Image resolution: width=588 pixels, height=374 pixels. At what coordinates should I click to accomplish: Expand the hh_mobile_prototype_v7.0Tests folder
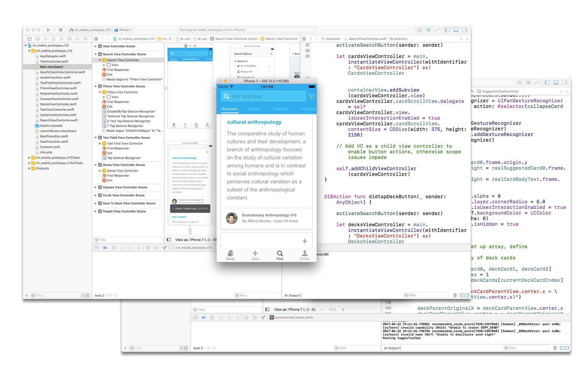pos(29,158)
